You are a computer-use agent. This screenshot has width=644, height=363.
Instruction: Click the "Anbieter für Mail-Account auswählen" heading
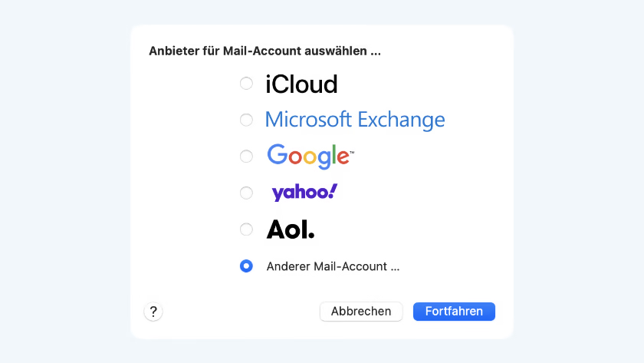[x=264, y=52]
